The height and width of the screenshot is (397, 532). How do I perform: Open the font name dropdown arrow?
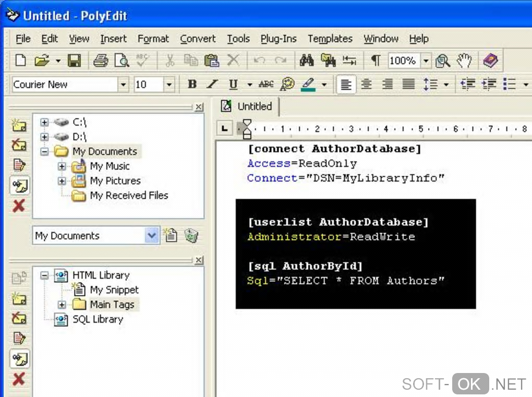(124, 85)
